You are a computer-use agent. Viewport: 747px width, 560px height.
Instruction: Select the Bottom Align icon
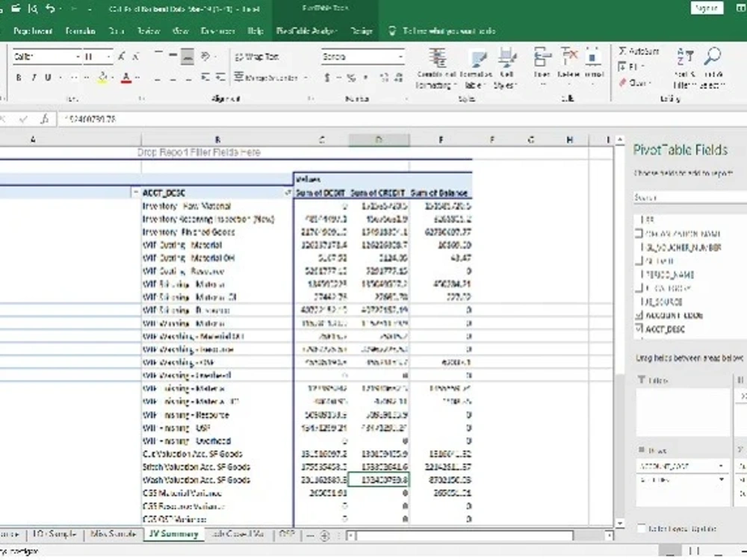coord(187,57)
